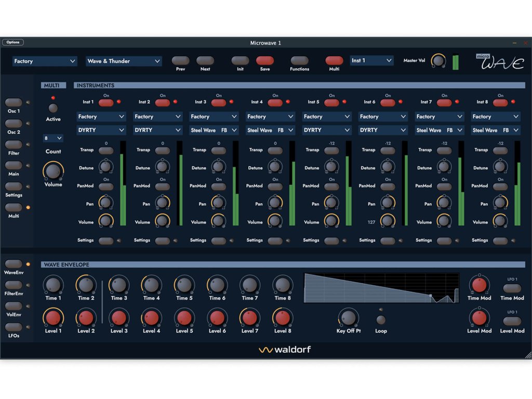
Task: Click the Options button
Action: click(13, 42)
